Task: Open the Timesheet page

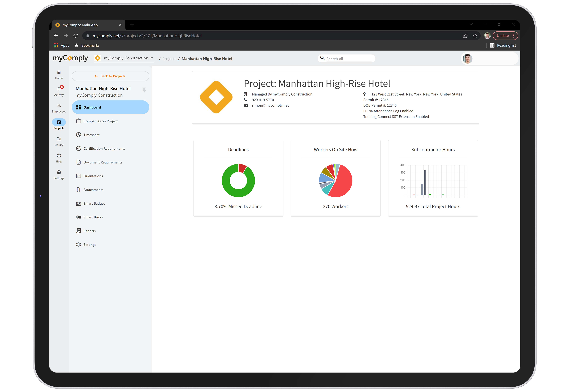Action: tap(91, 135)
